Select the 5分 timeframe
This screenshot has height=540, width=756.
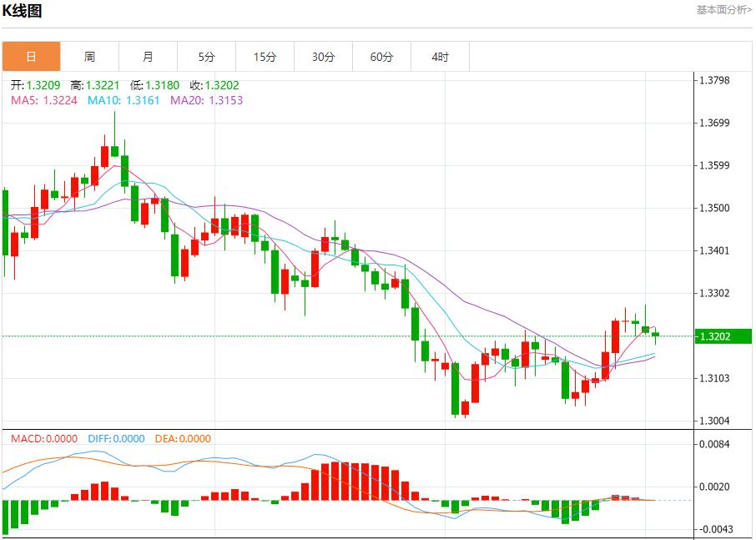coord(206,56)
